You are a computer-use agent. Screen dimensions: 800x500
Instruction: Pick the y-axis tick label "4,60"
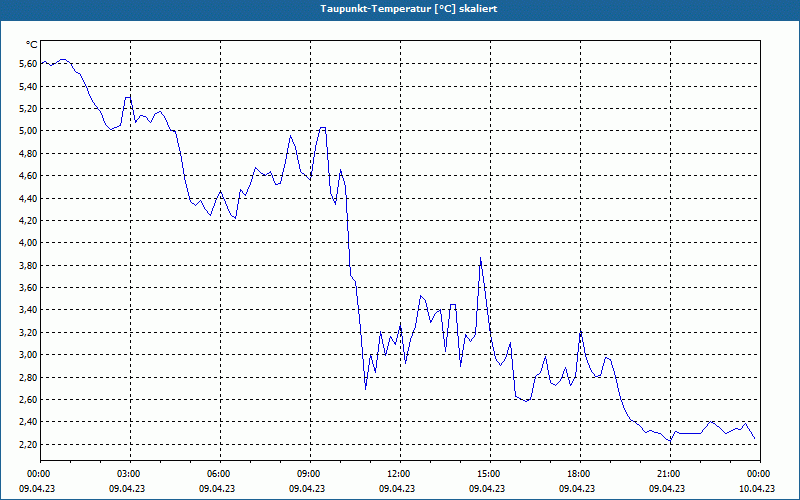coord(29,176)
